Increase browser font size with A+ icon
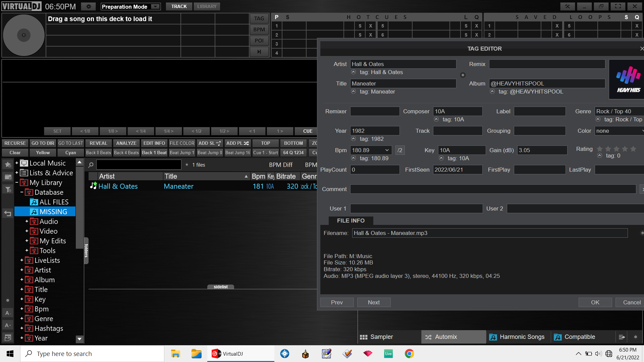This screenshot has width=644, height=362. click(x=8, y=325)
